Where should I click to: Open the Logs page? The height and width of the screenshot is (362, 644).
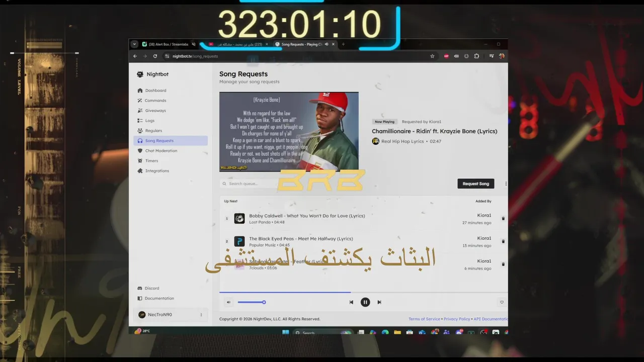[x=150, y=121]
